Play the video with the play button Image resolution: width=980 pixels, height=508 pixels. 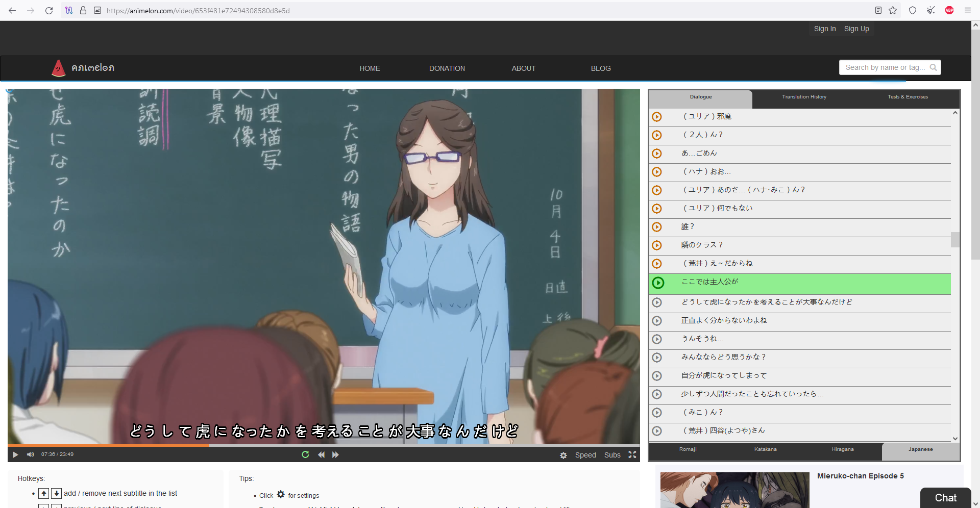tap(15, 454)
